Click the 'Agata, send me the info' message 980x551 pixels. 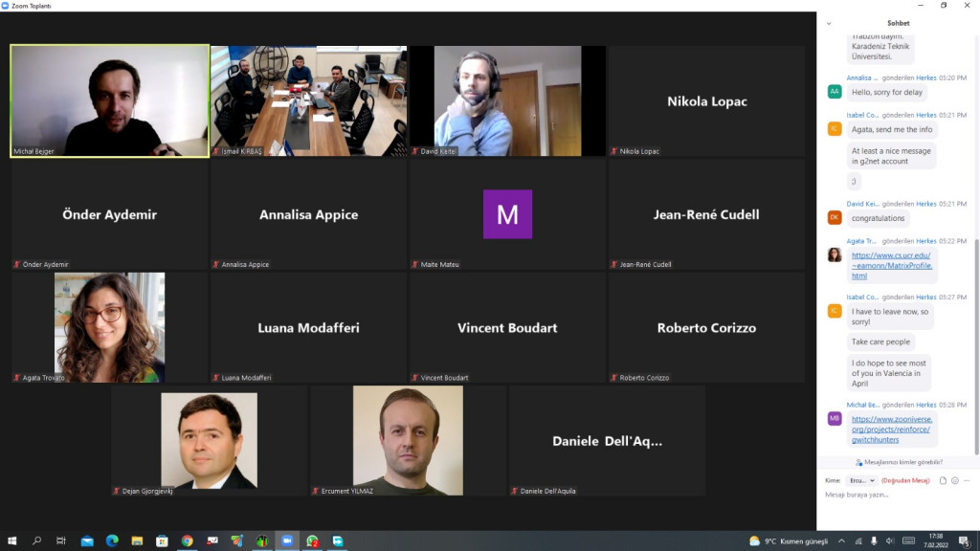coord(891,129)
